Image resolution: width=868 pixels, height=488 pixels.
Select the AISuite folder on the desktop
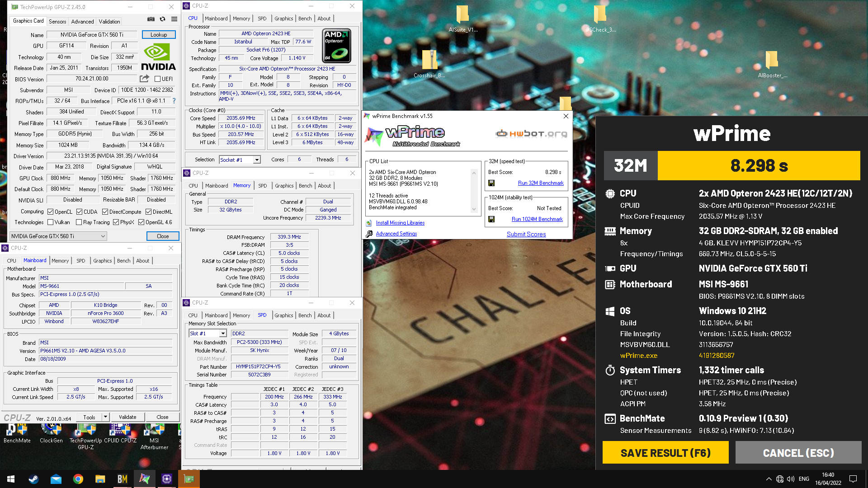tap(462, 19)
